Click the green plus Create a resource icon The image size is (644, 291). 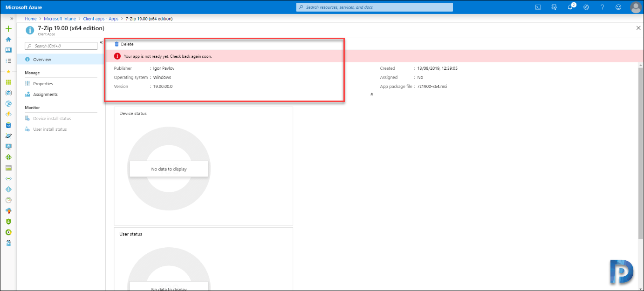pos(8,29)
